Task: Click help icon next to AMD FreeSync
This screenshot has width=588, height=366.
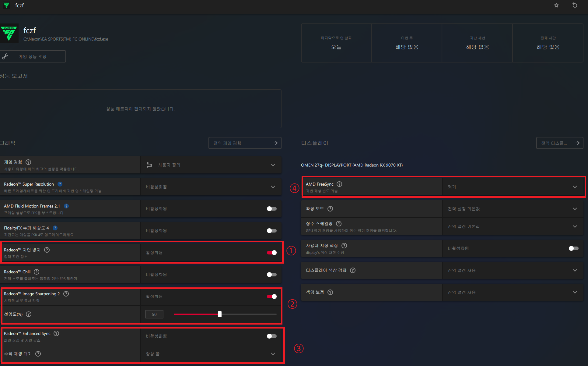Action: tap(339, 184)
